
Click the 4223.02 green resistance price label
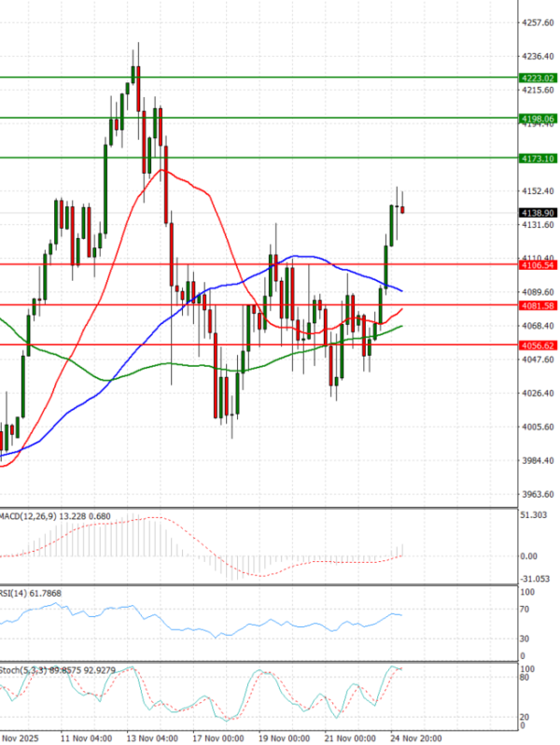[x=537, y=78]
